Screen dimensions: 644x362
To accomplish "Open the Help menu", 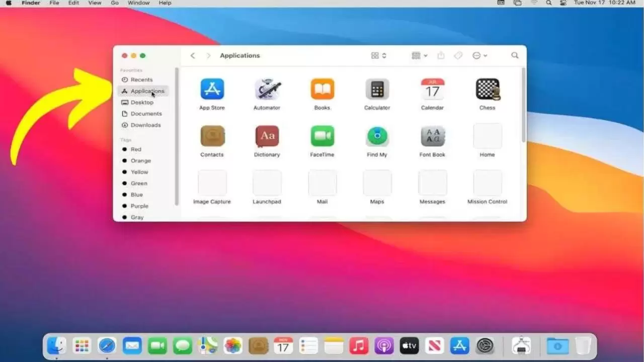I will pyautogui.click(x=165, y=3).
